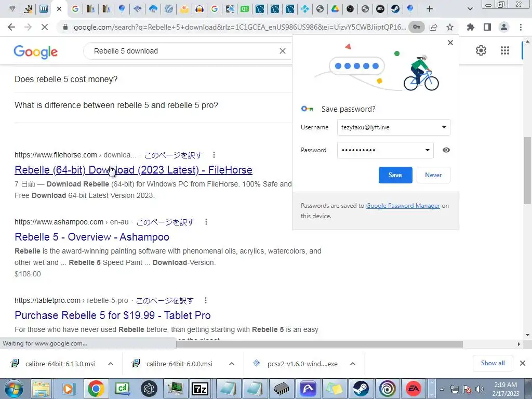Open the Windows Start menu
The image size is (532, 399).
tap(14, 389)
